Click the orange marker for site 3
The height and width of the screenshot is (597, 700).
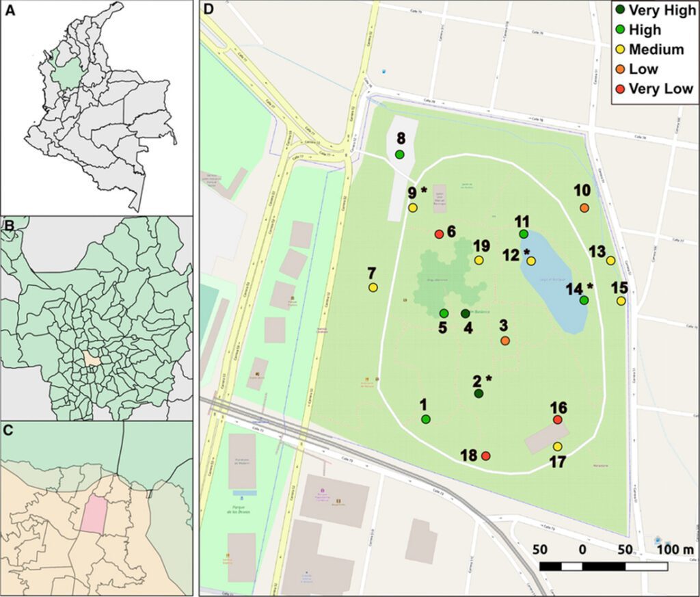(x=505, y=341)
